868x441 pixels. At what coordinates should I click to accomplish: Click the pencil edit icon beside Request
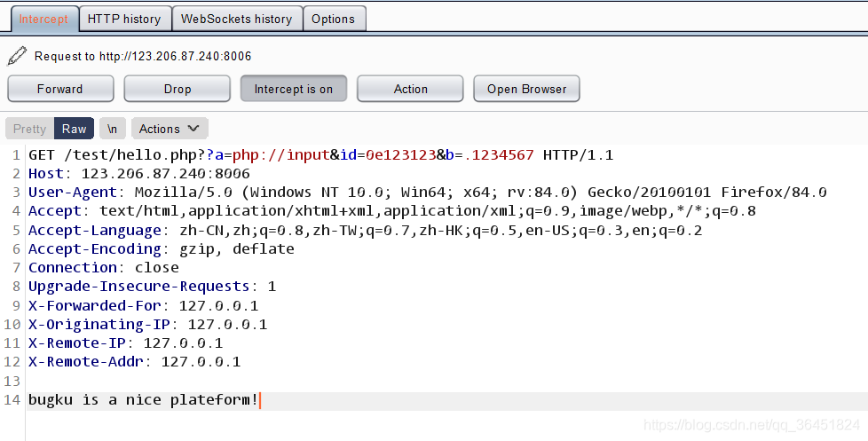tap(17, 56)
